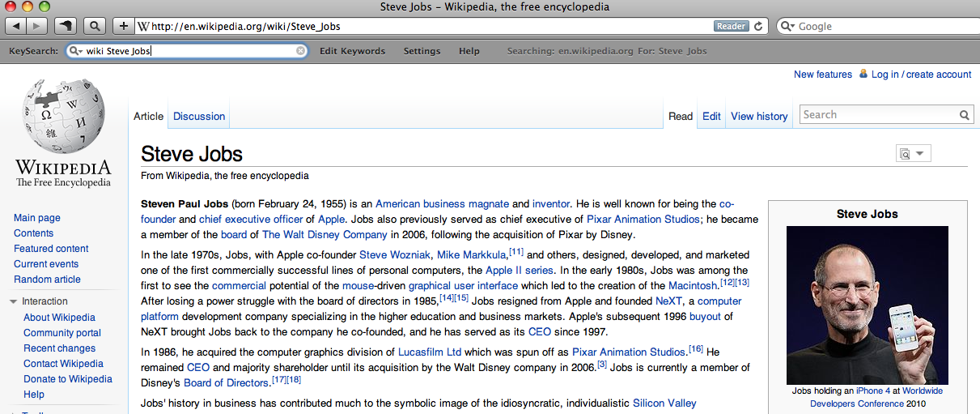This screenshot has height=414, width=980.
Task: Open Board of Directors link
Action: (x=226, y=383)
